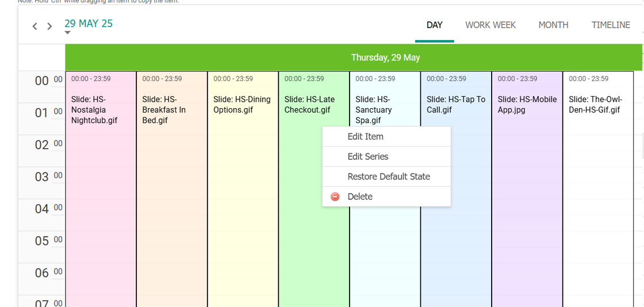The height and width of the screenshot is (307, 644).
Task: Select the HS-Nostalgia Nightclub.gif slide
Action: tap(101, 189)
